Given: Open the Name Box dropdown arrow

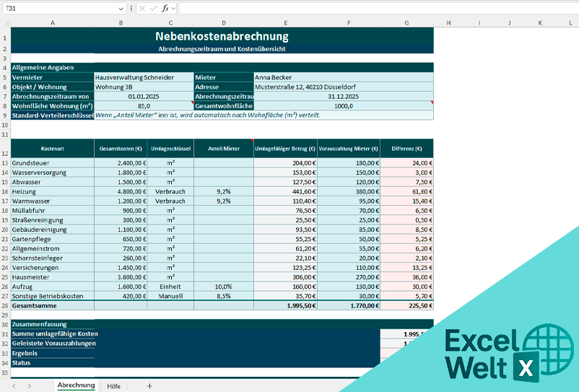Looking at the screenshot, I should tap(121, 9).
